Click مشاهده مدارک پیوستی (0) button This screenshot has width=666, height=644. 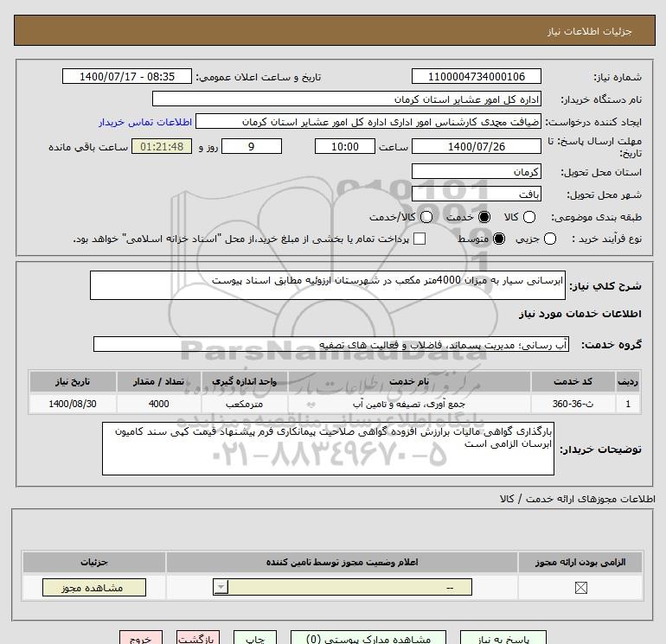pos(368,638)
